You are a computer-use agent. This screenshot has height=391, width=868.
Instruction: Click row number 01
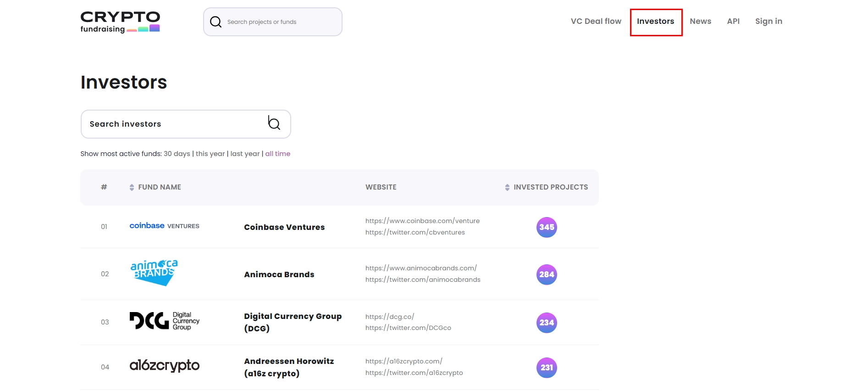click(x=104, y=227)
